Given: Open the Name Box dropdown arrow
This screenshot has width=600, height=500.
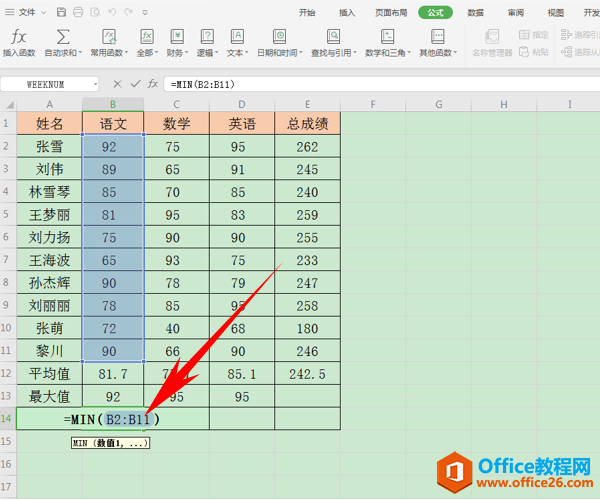Looking at the screenshot, I should [95, 84].
